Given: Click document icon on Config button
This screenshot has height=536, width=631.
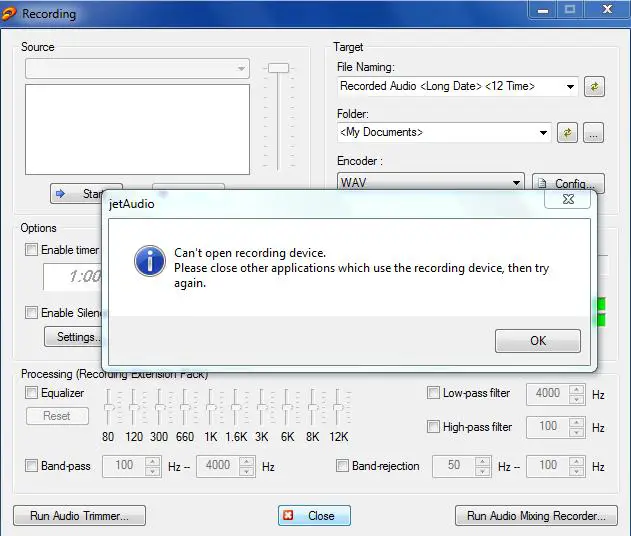Looking at the screenshot, I should coord(542,183).
